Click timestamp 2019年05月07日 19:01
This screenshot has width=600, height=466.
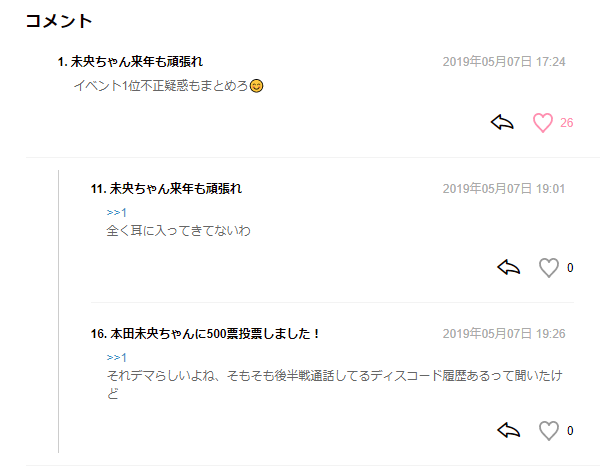(504, 189)
